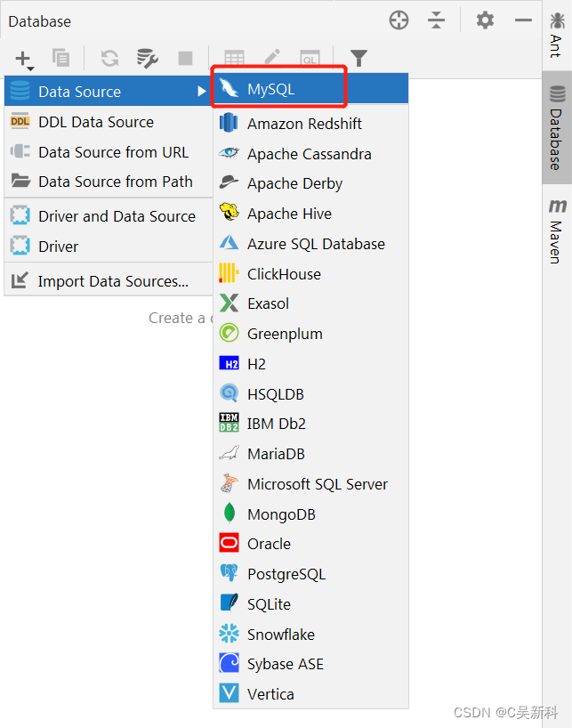This screenshot has width=572, height=728.
Task: Select Oracle data source
Action: (x=310, y=543)
